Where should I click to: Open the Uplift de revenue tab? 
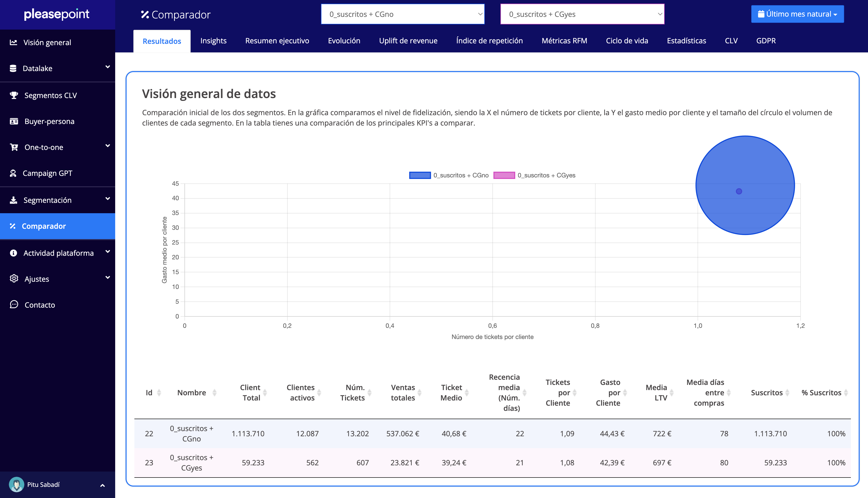pos(408,41)
